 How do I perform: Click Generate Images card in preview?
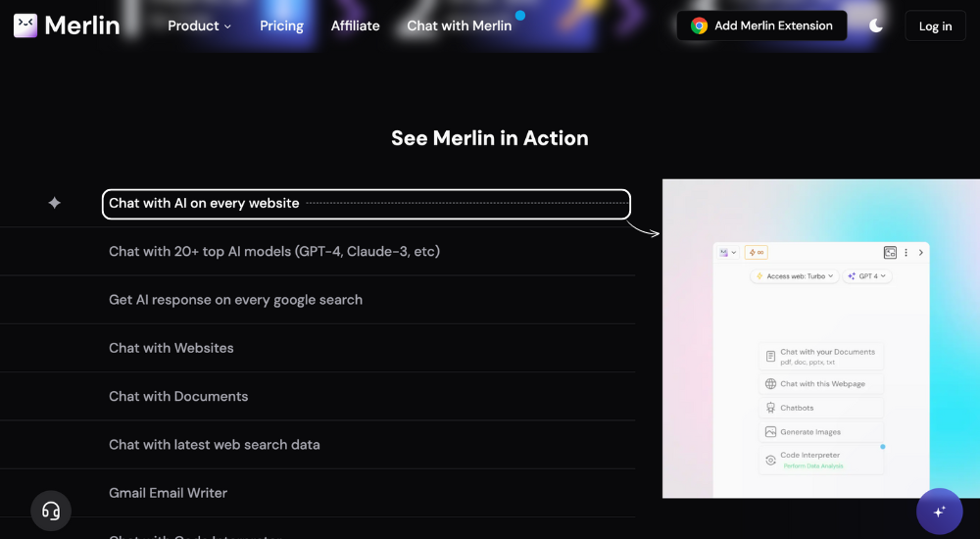[x=821, y=432]
